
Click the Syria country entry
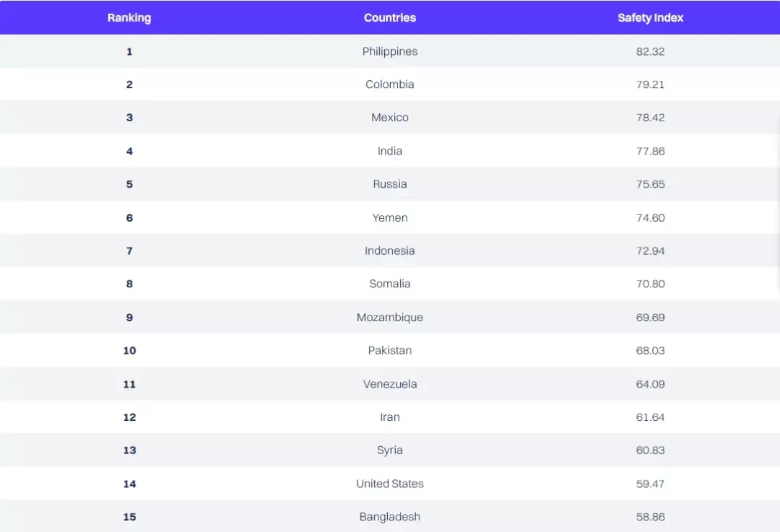(x=389, y=450)
